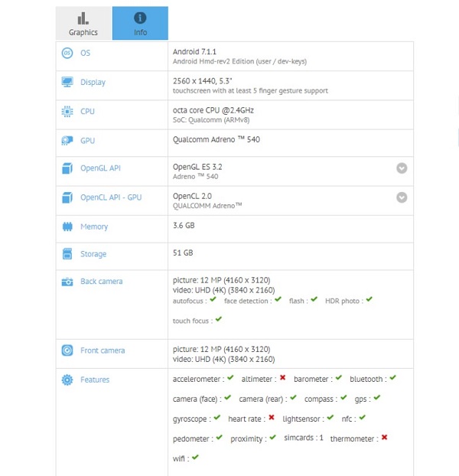Click the Info circle icon
Screen dimensions: 459x476
tap(140, 18)
